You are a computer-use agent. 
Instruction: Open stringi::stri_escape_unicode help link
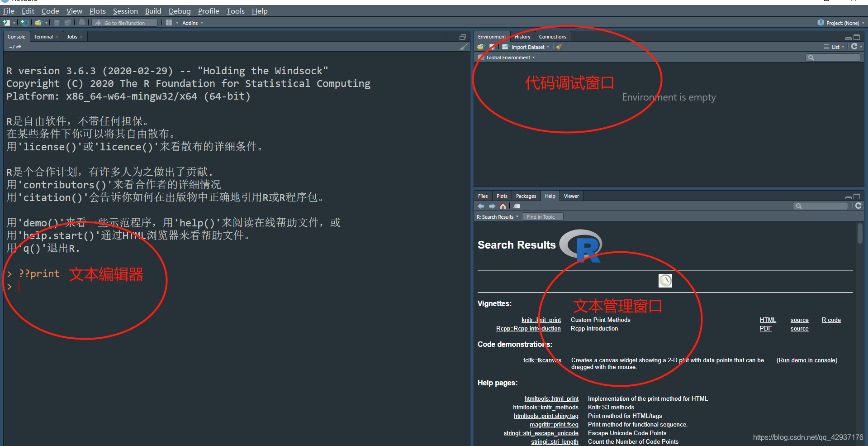(541, 433)
